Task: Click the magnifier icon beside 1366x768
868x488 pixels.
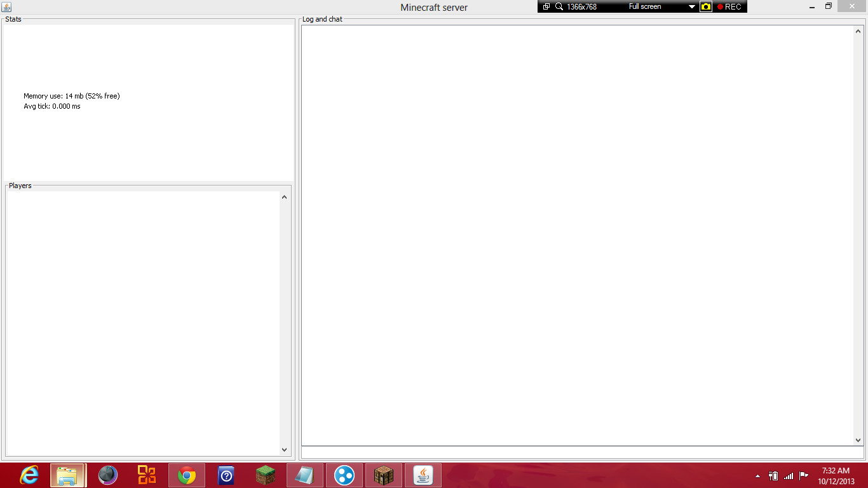Action: coord(559,6)
